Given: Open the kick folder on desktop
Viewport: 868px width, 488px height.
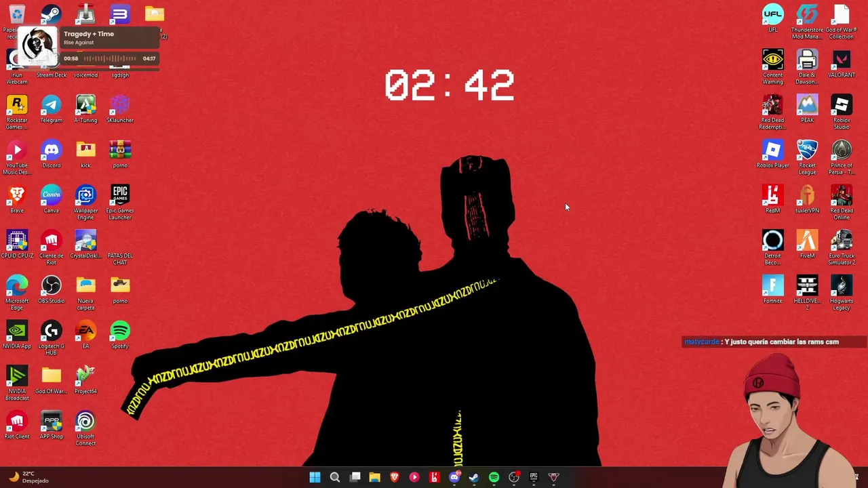Looking at the screenshot, I should tap(85, 155).
